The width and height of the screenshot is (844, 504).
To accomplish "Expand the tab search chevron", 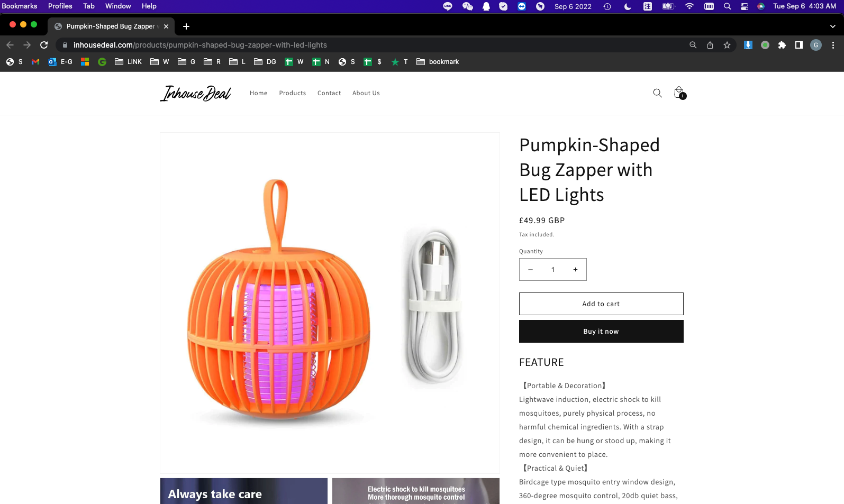I will pyautogui.click(x=832, y=26).
